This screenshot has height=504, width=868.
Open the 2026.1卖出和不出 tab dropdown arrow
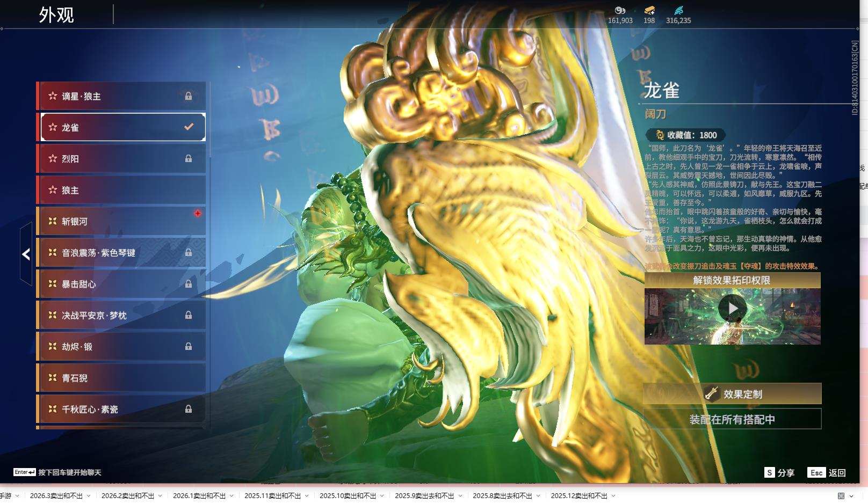[x=232, y=496]
